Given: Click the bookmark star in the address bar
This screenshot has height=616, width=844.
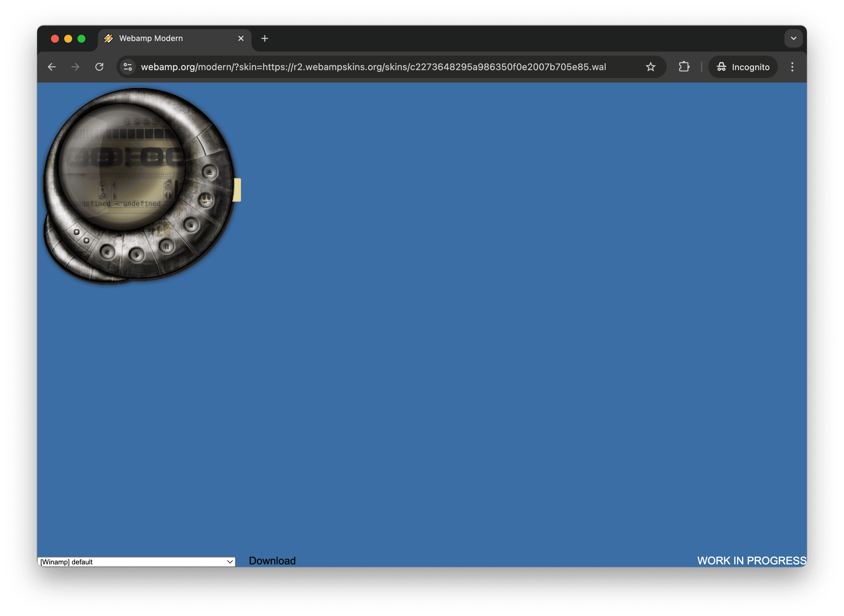Looking at the screenshot, I should pos(650,67).
